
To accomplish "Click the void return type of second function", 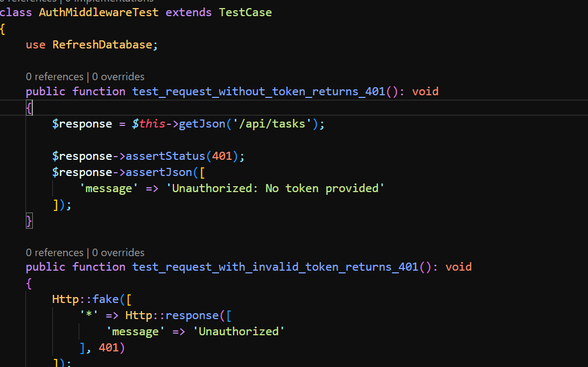I will [459, 267].
